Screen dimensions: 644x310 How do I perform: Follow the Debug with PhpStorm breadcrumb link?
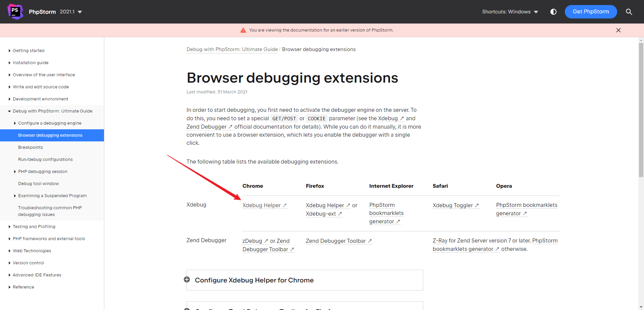point(232,49)
